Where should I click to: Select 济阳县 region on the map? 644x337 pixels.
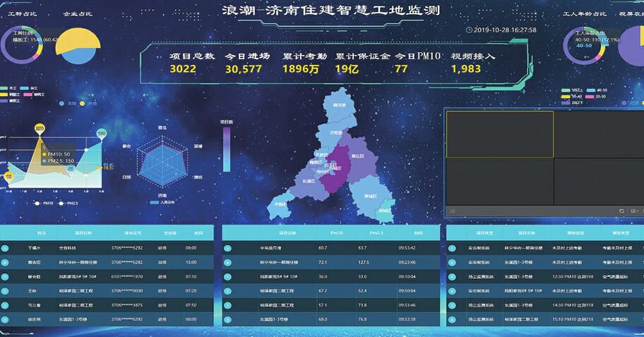point(336,133)
